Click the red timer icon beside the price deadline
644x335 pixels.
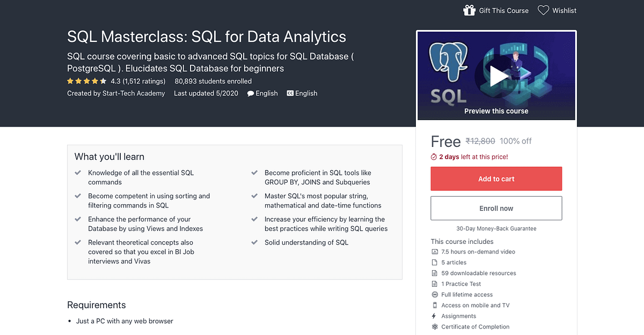[433, 157]
